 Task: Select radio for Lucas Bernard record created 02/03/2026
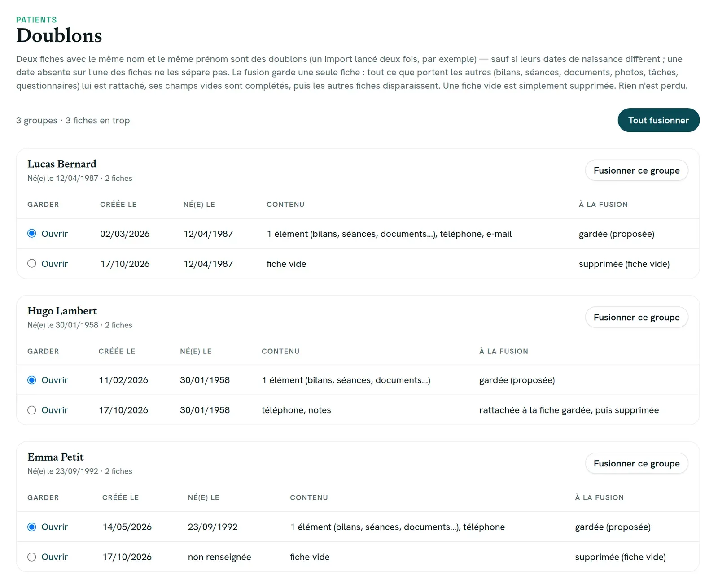[x=32, y=233]
